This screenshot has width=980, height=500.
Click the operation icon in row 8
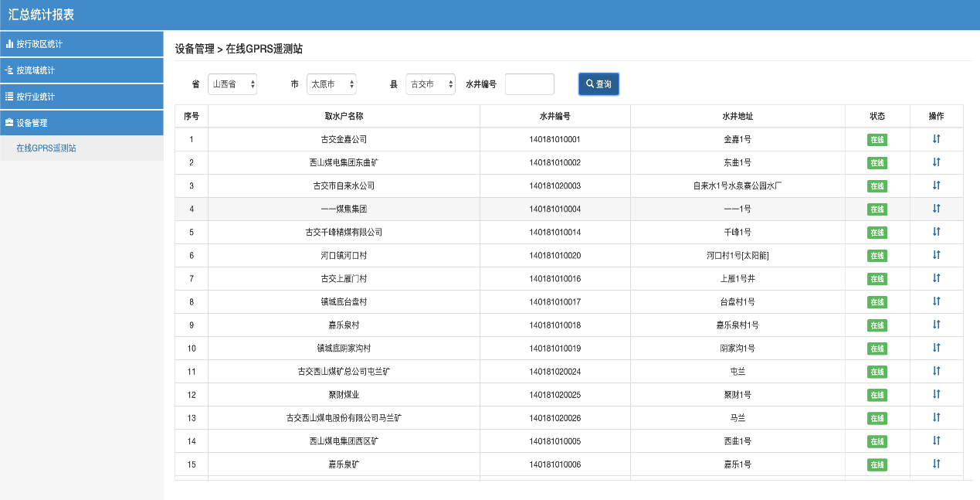click(936, 301)
